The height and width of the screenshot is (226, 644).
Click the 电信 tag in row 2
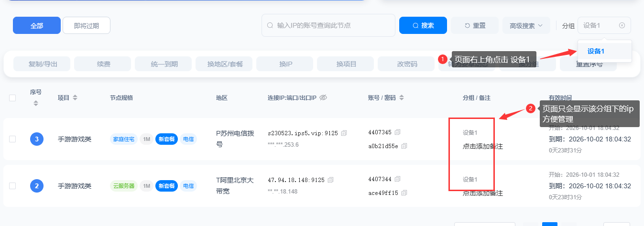(188, 186)
